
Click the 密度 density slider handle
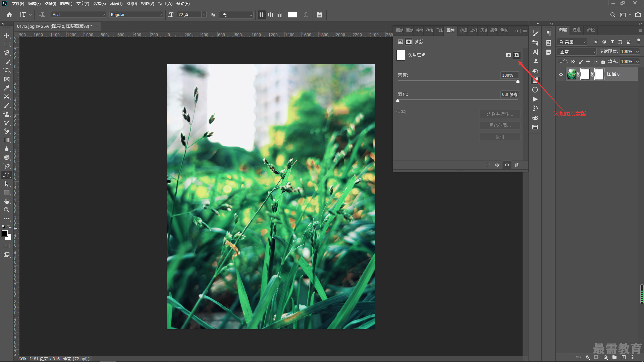[518, 81]
